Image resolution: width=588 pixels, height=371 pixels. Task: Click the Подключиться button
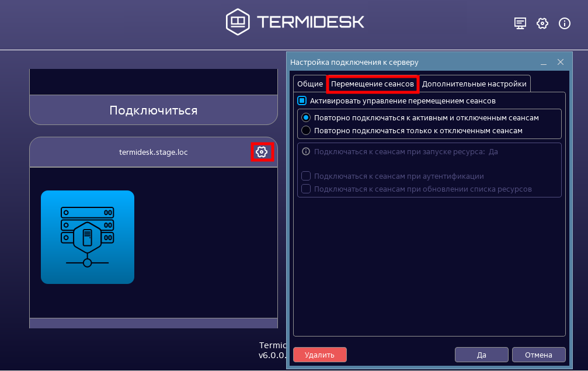pos(154,110)
